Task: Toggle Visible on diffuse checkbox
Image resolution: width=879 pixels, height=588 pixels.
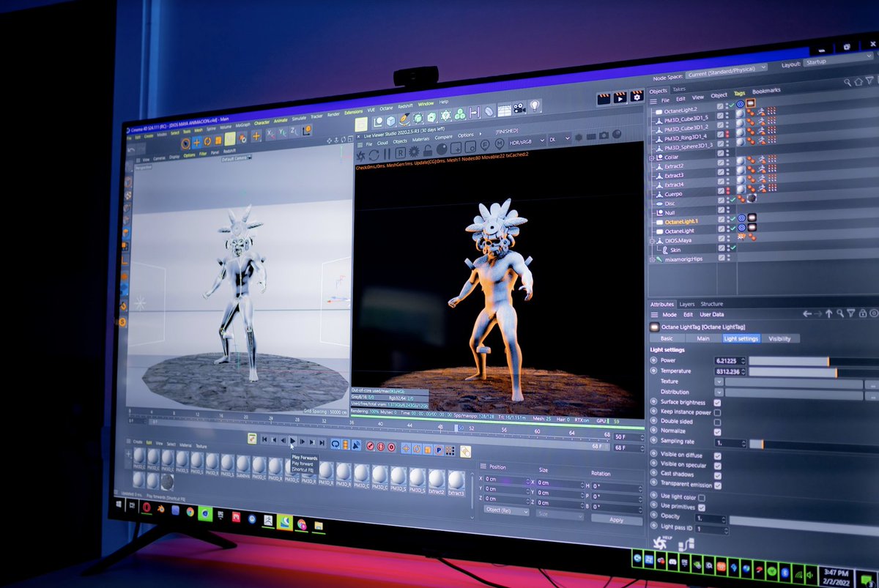Action: pyautogui.click(x=717, y=455)
